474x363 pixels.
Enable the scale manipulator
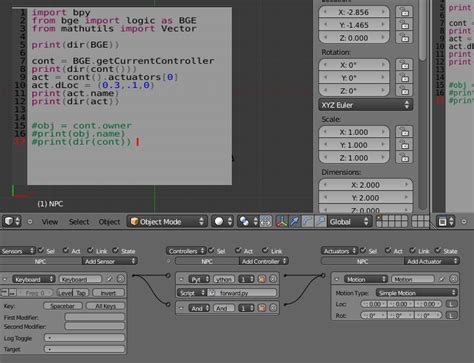320,222
